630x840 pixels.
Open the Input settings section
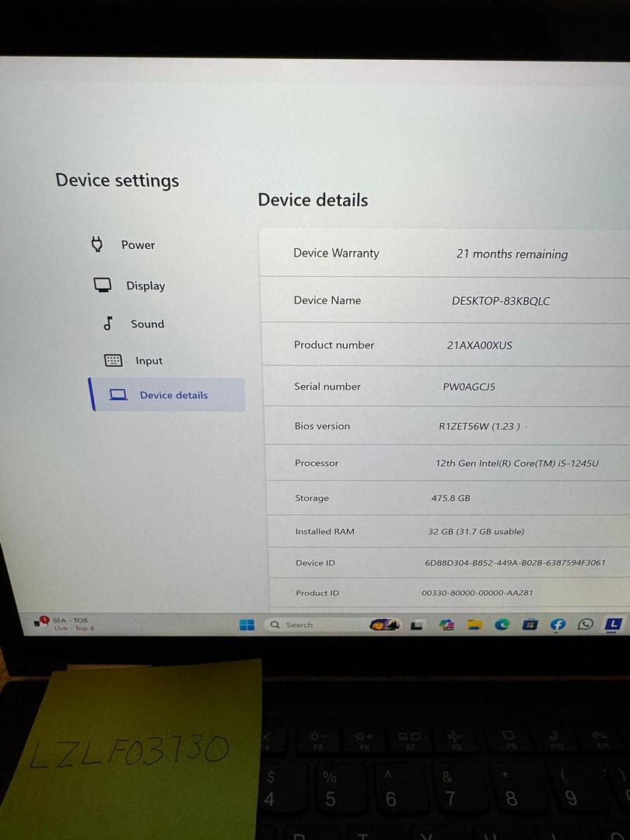tap(133, 361)
